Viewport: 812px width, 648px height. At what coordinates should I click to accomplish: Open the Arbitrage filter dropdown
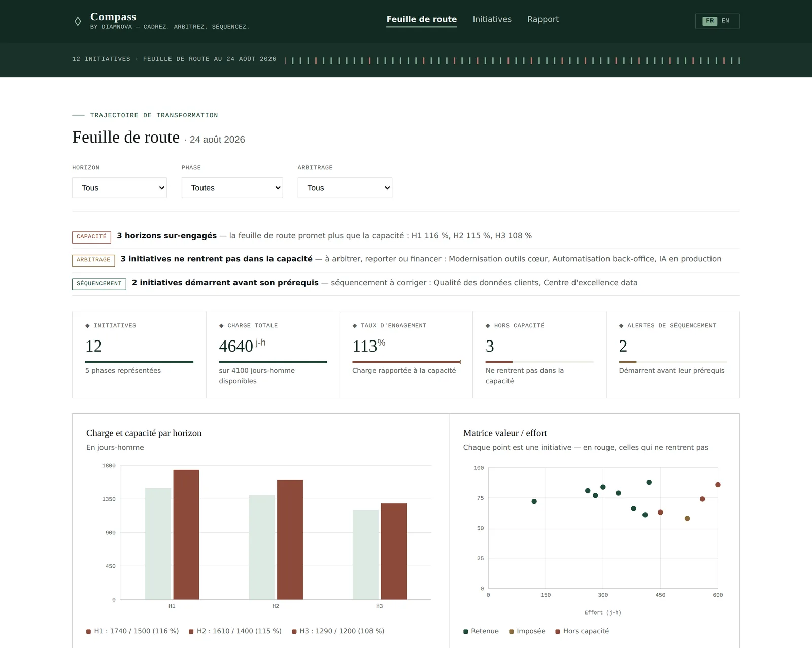click(345, 188)
